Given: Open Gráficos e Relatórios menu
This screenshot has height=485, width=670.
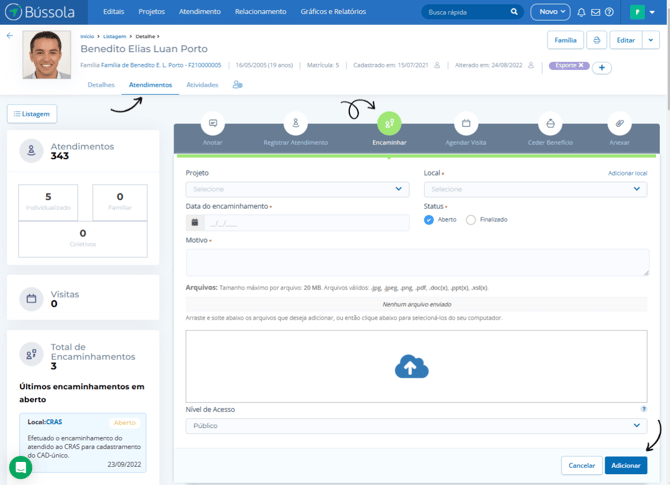Looking at the screenshot, I should [x=333, y=12].
